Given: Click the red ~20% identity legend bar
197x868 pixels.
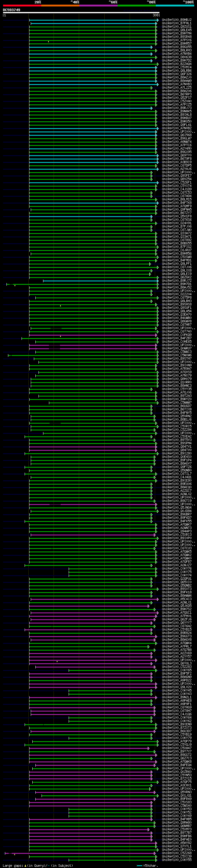Looking at the screenshot, I should (22, 6).
